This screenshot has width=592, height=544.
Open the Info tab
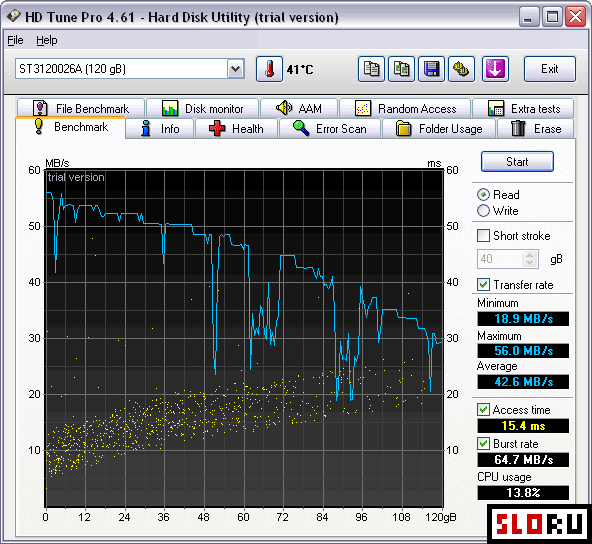160,129
